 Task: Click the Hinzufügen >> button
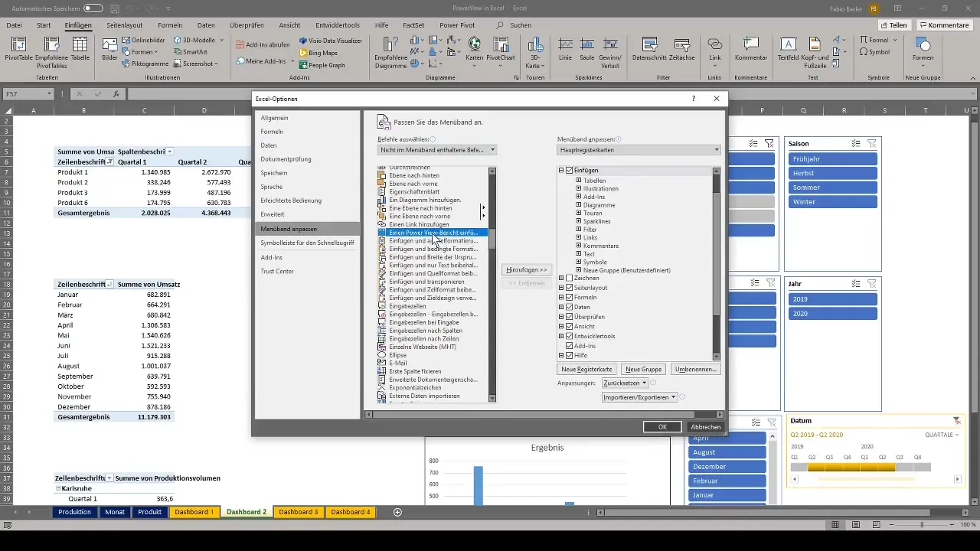click(x=527, y=269)
